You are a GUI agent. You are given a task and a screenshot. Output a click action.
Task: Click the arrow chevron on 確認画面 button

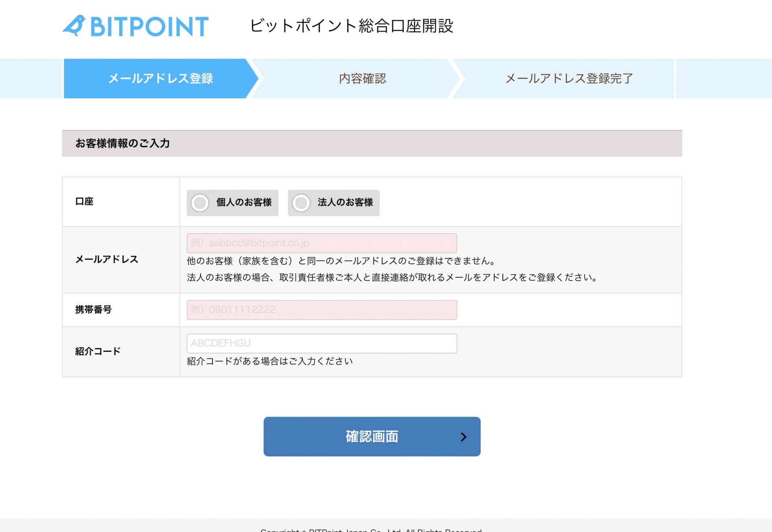[464, 437]
